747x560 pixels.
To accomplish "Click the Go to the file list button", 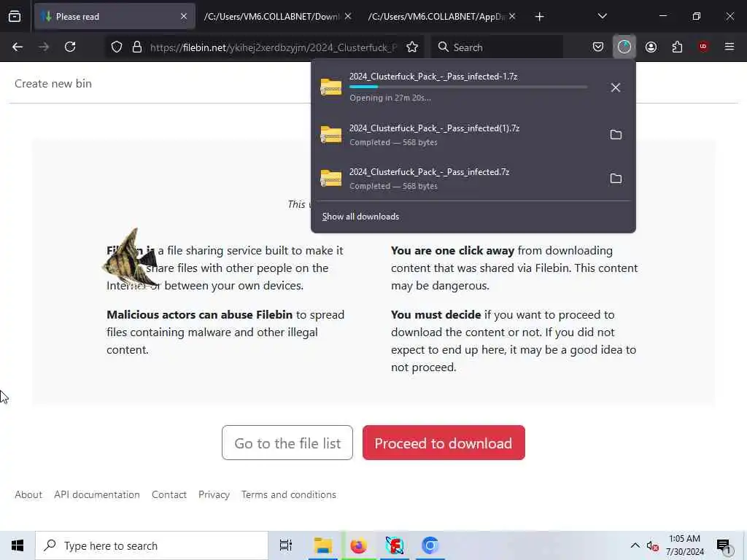I will [287, 443].
